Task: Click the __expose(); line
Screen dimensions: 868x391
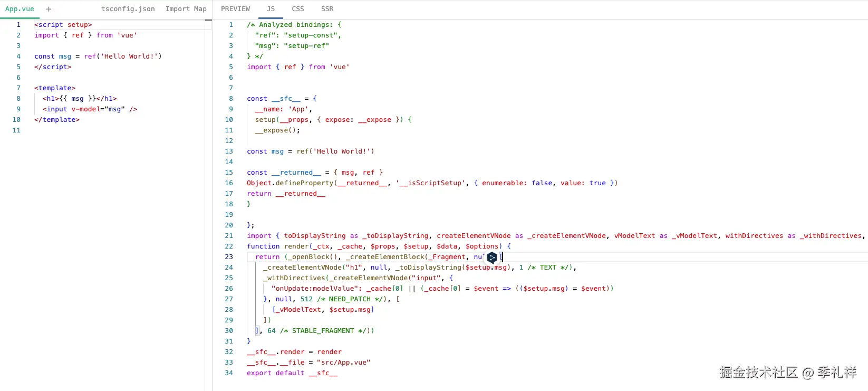Action: pyautogui.click(x=277, y=130)
